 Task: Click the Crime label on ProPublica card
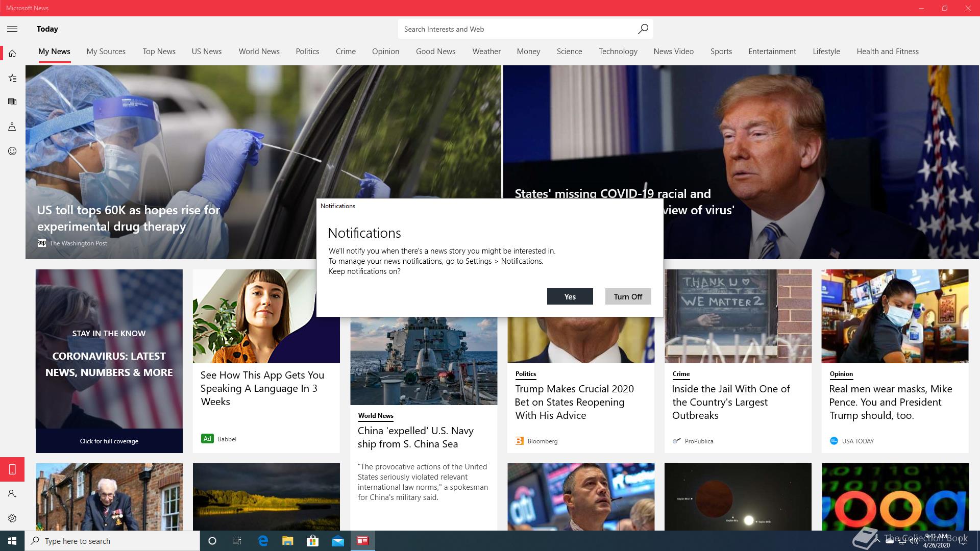coord(681,374)
